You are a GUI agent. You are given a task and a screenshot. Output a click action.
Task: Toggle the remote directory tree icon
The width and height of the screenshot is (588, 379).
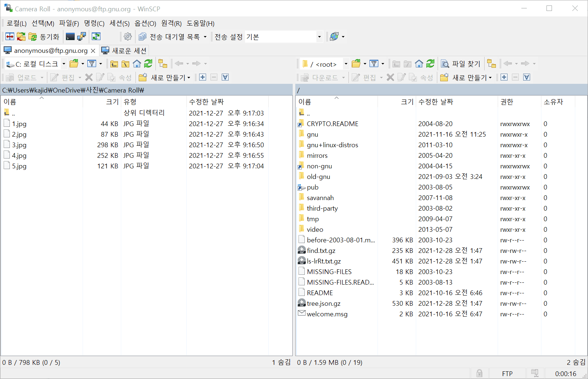(x=492, y=64)
